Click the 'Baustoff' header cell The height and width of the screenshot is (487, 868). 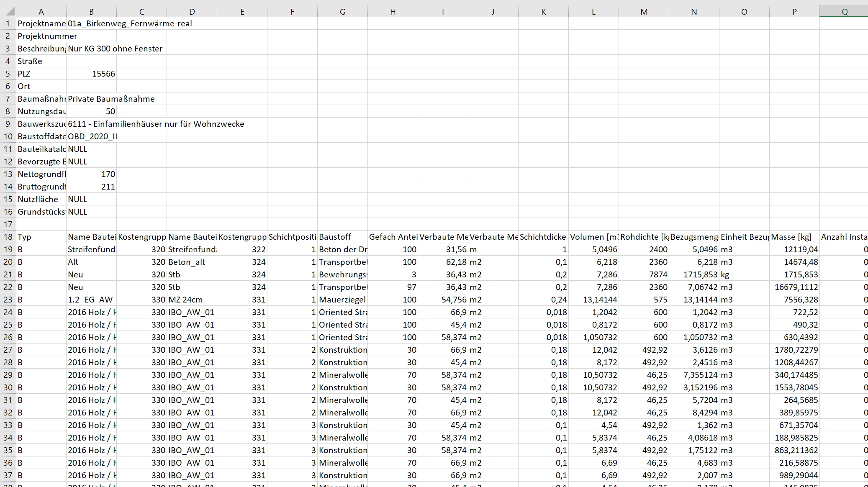[x=342, y=237]
